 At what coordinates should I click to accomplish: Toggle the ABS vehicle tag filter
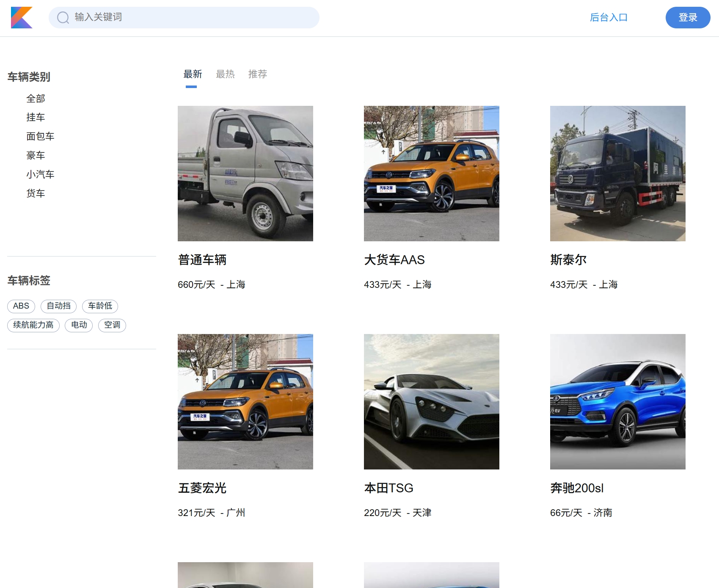coord(21,306)
